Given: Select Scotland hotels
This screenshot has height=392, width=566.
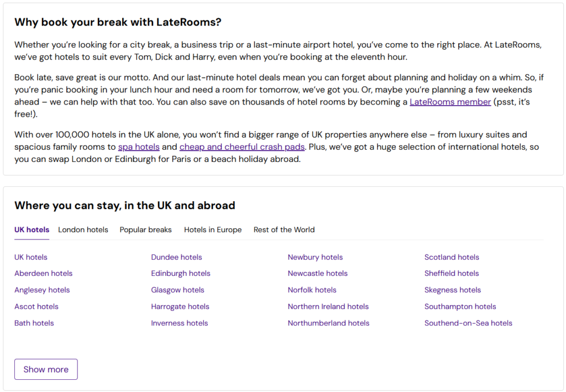Looking at the screenshot, I should [452, 257].
